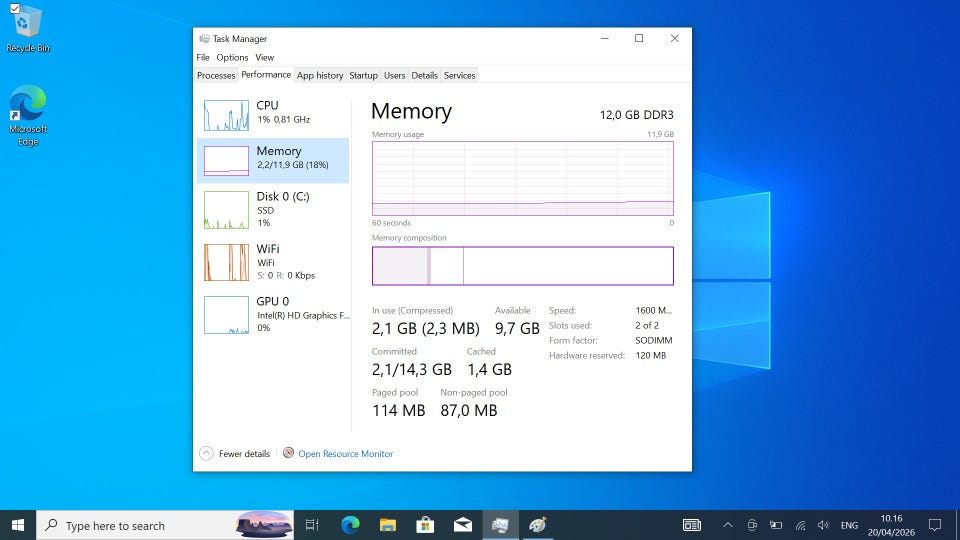
Task: Select the CPU performance graph thumbnail
Action: 226,115
